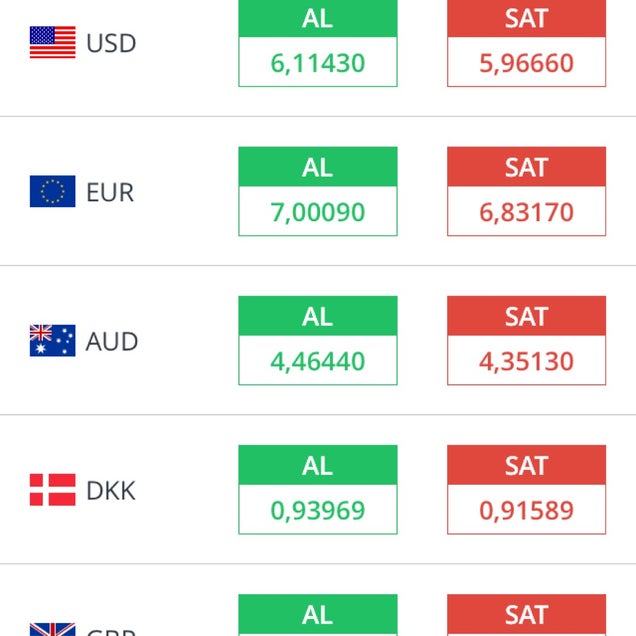The image size is (636, 636).
Task: Click the Australian flag icon
Action: point(52,341)
